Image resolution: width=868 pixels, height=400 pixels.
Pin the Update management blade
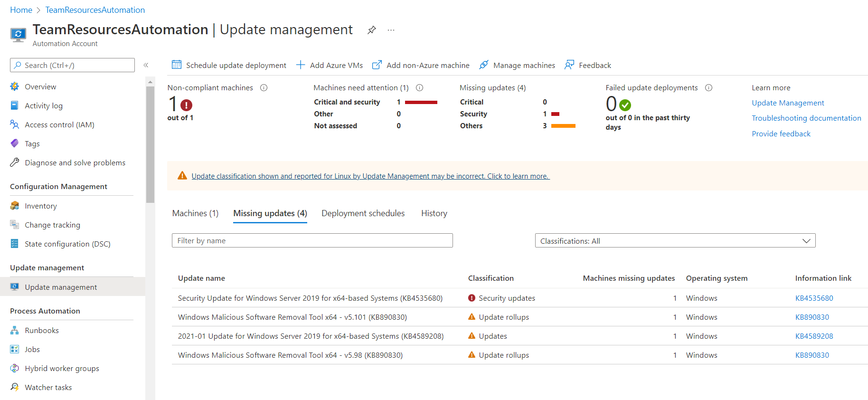371,30
